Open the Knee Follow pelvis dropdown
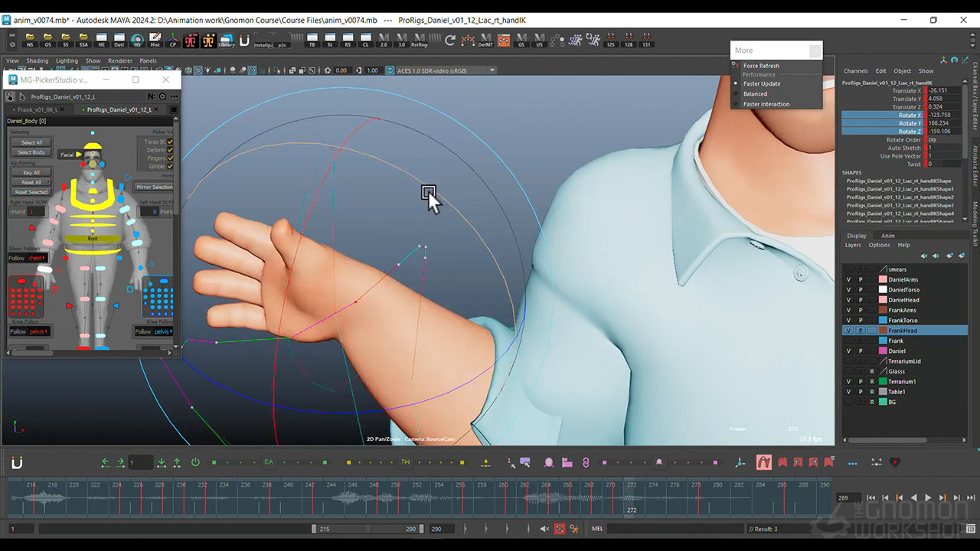This screenshot has width=980, height=551. point(38,331)
